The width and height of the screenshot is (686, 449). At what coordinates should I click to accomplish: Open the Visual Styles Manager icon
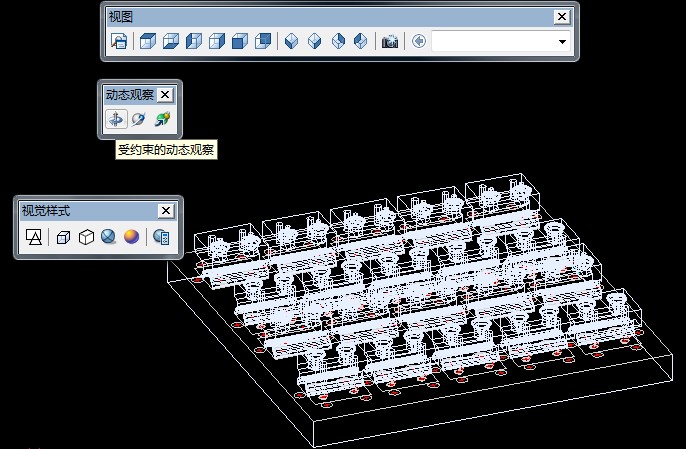point(161,237)
